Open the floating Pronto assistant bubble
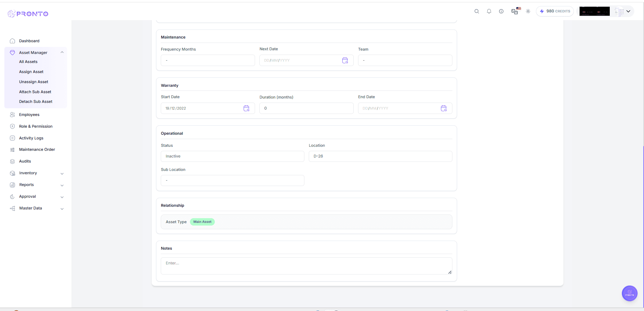The width and height of the screenshot is (644, 311). pyautogui.click(x=630, y=293)
